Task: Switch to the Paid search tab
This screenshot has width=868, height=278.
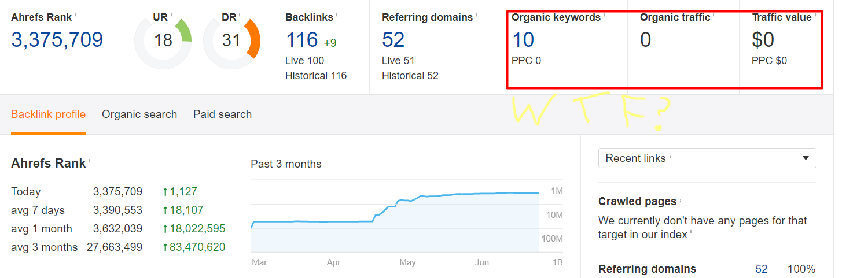Action: pos(222,114)
